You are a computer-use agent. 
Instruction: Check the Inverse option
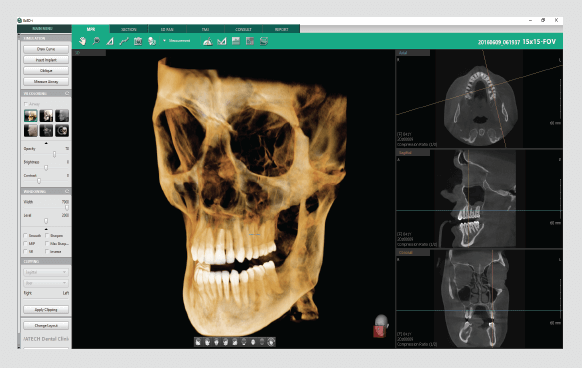47,251
